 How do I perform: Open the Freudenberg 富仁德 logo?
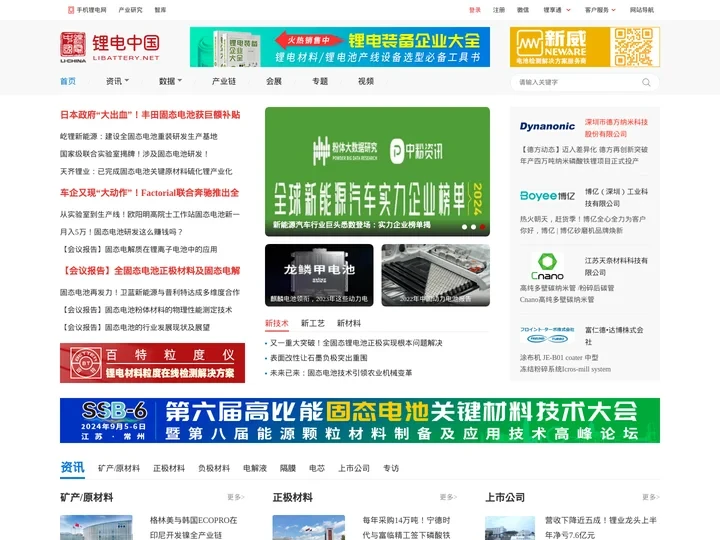tap(547, 335)
